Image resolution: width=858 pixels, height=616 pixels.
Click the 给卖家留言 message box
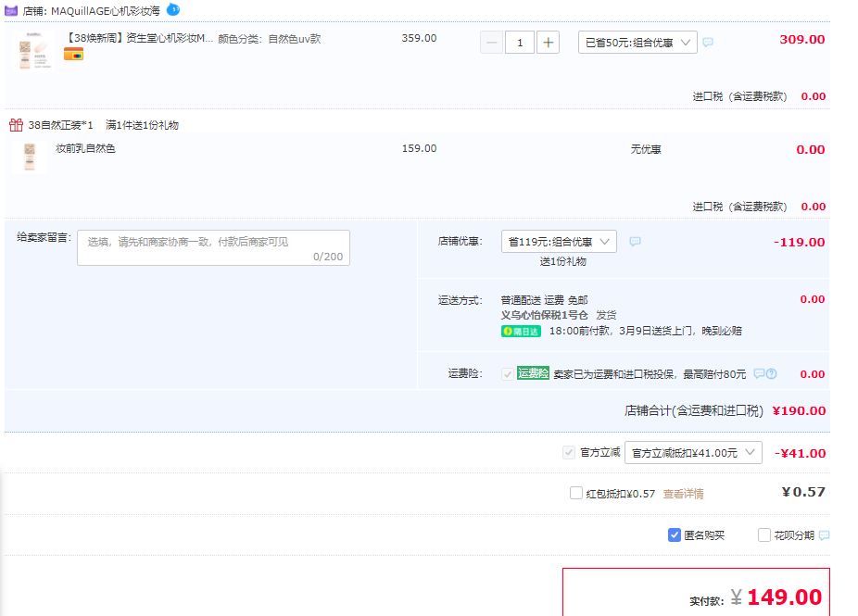213,248
